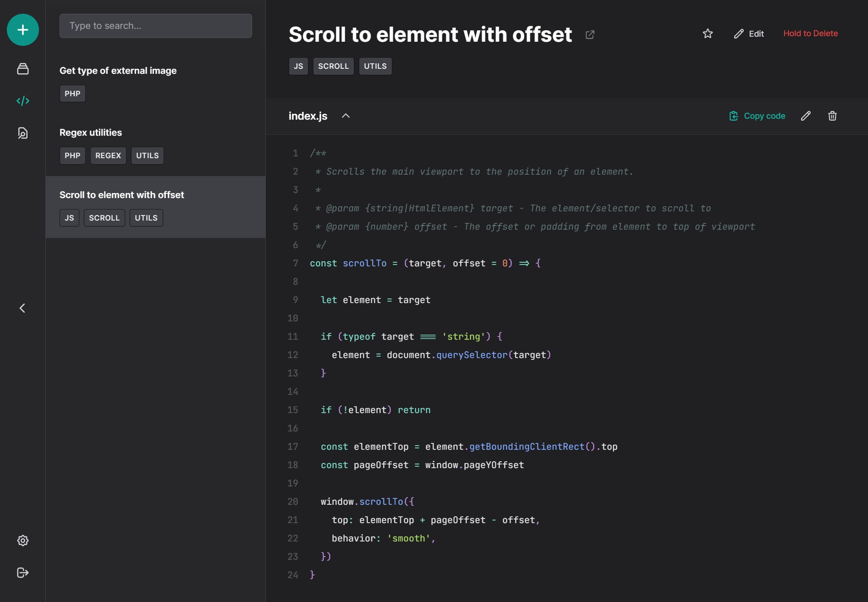The height and width of the screenshot is (602, 868).
Task: Open the collections stack icon in sidebar
Action: (22, 69)
